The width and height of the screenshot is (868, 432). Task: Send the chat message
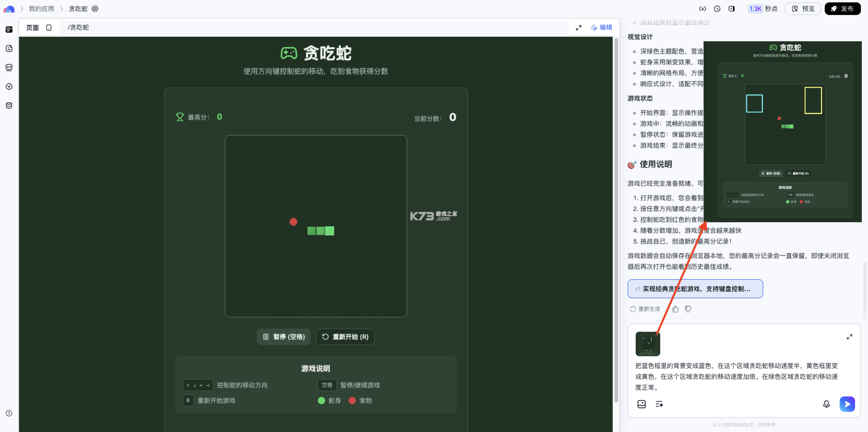coord(847,404)
